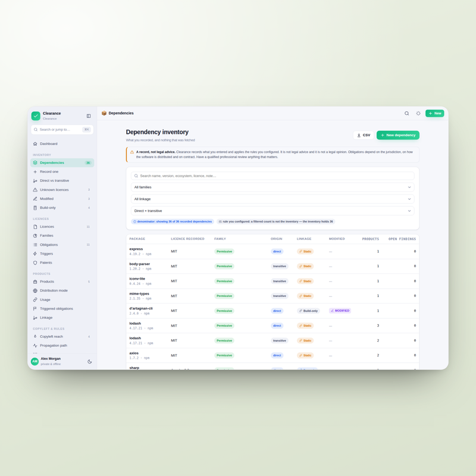This screenshot has width=476, height=476.
Task: Click the Usage link icon
Action: tap(35, 300)
